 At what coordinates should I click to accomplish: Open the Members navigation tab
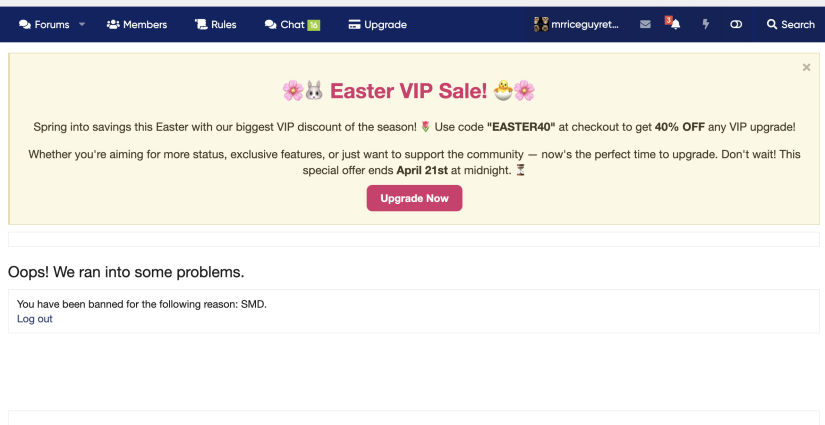click(137, 24)
